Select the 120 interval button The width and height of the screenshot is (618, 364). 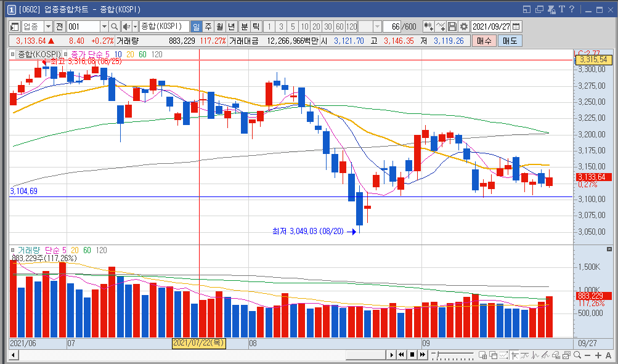click(x=352, y=26)
